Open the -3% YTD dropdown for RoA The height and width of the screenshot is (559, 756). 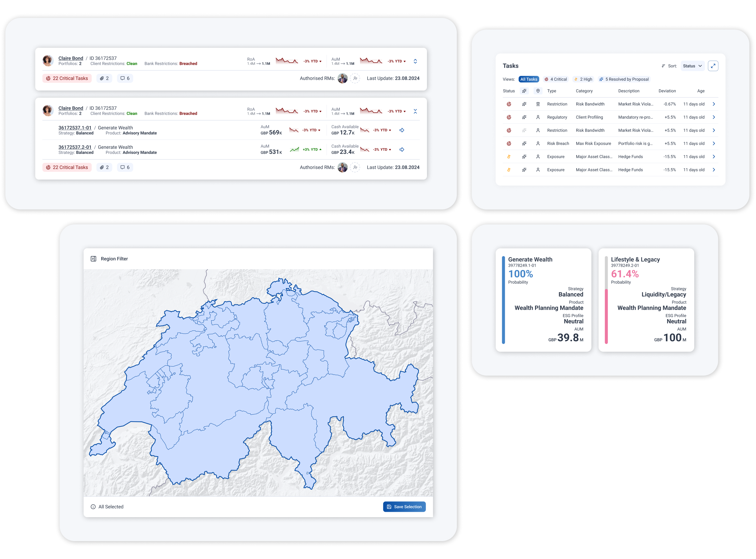pos(312,61)
